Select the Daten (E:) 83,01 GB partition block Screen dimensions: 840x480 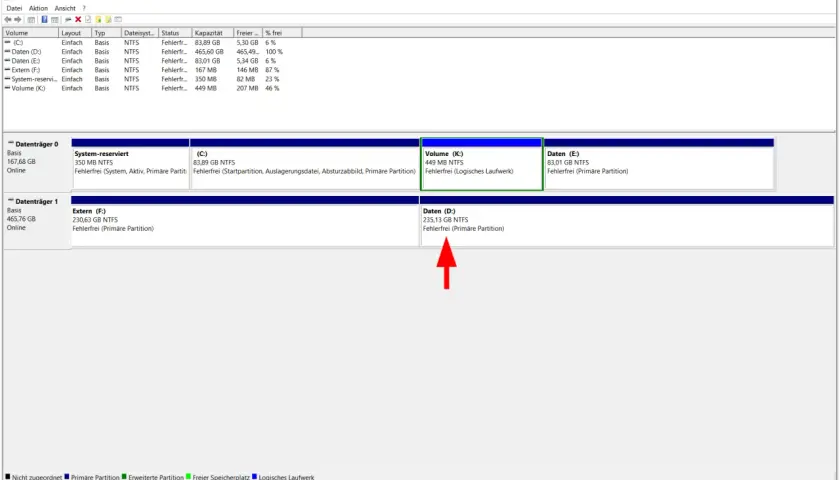point(659,164)
